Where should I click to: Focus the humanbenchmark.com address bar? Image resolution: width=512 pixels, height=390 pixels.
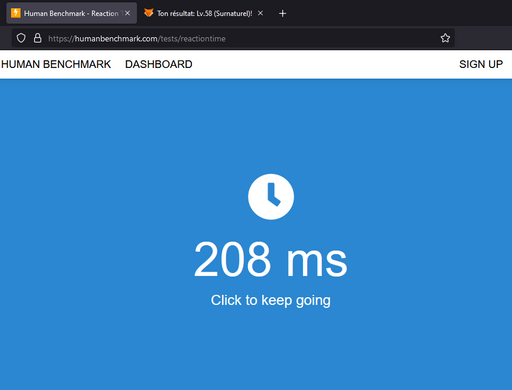[x=233, y=38]
